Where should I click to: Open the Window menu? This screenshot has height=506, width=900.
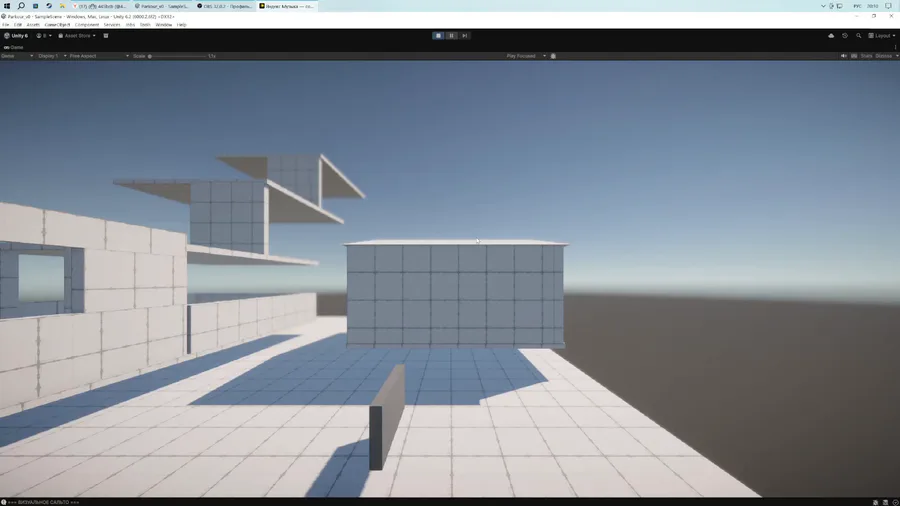[x=164, y=25]
